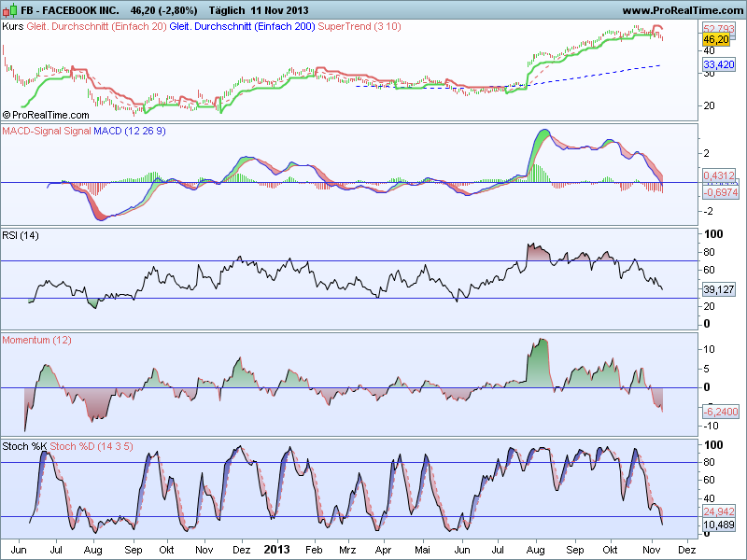
Task: Click the -6,2400 momentum value tag
Action: click(721, 412)
